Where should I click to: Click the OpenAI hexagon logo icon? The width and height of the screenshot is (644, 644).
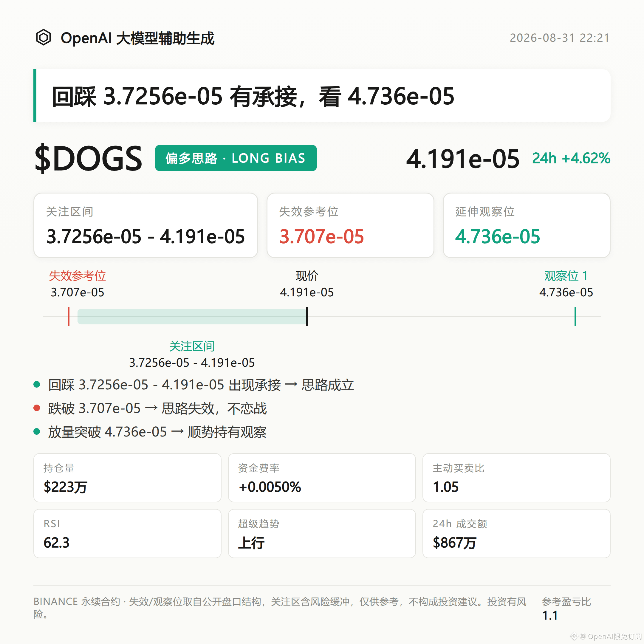[43, 37]
